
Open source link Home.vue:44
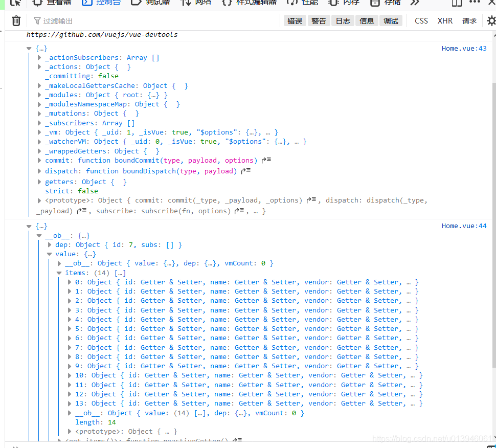point(464,226)
